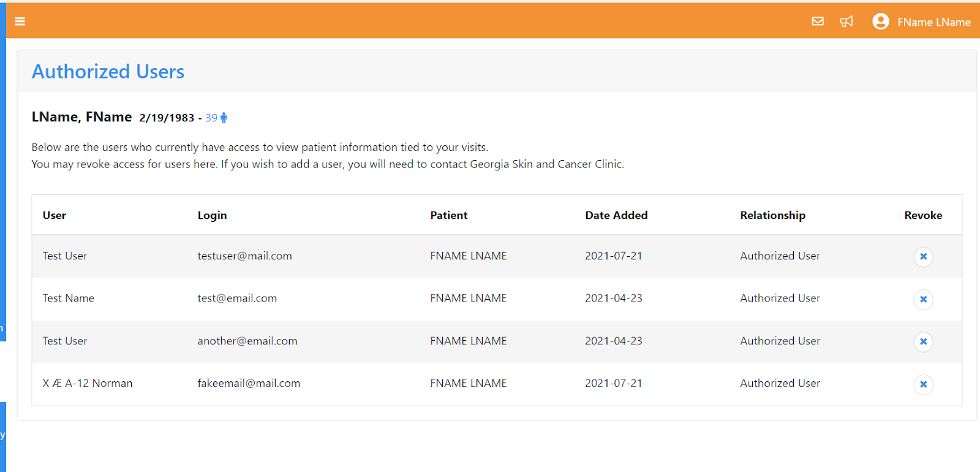Select the X Æ A-12 Norman row

point(497,384)
